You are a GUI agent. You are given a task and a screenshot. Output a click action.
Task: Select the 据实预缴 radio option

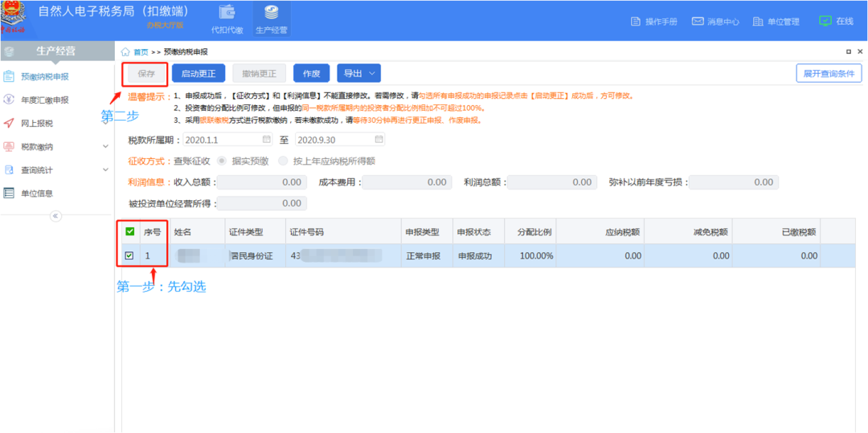pyautogui.click(x=222, y=161)
